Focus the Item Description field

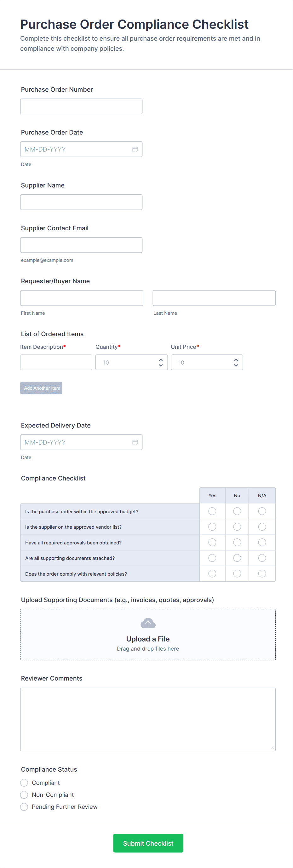[56, 362]
